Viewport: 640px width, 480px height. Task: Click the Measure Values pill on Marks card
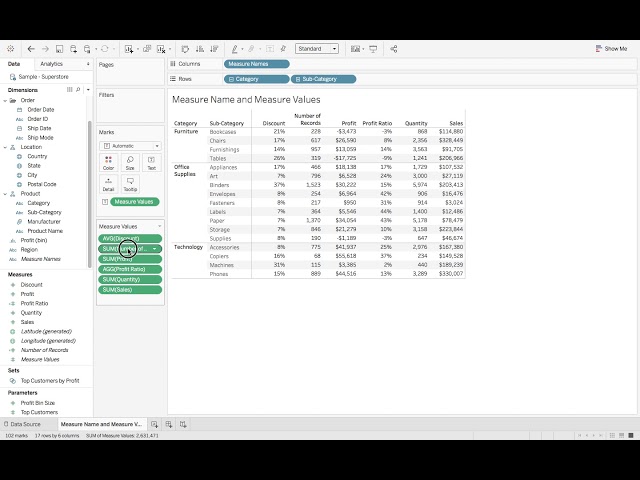(x=134, y=202)
